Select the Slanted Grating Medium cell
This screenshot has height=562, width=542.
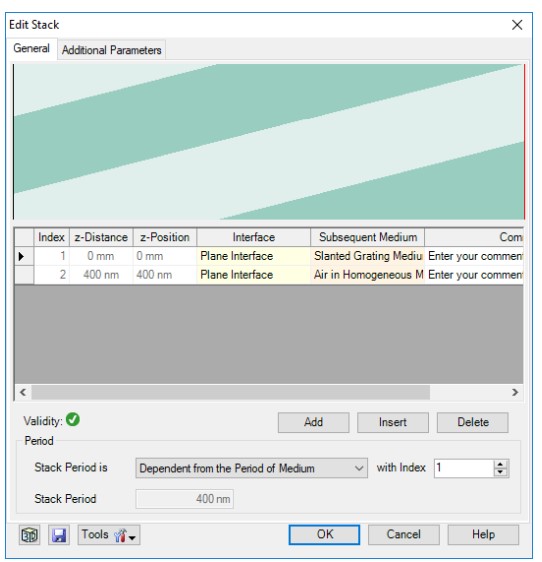(x=367, y=256)
